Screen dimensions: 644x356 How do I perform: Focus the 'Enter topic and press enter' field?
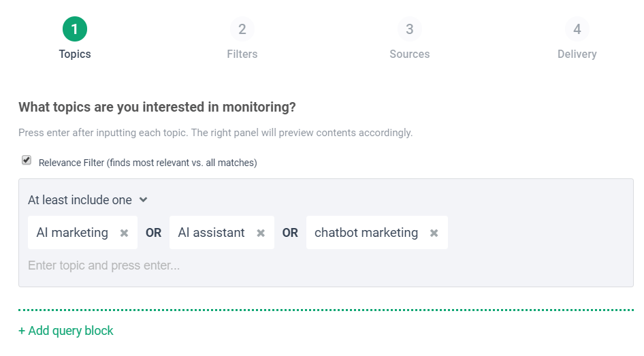tap(204, 265)
